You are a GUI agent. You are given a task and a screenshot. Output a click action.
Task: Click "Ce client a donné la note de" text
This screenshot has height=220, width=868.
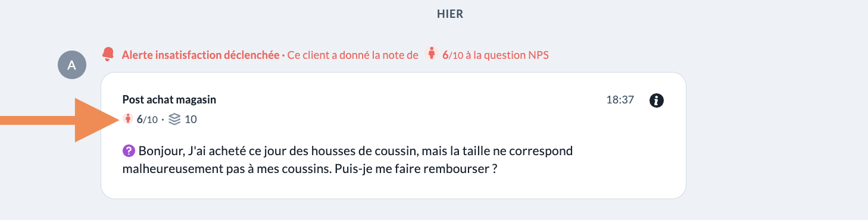pyautogui.click(x=353, y=55)
